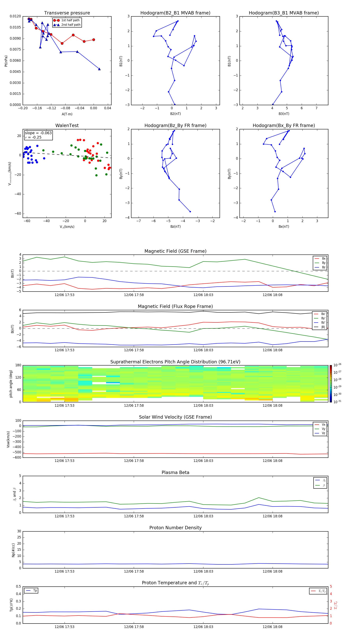Click the "slope = -0.063" annotation
This screenshot has width=351, height=644.
(38, 133)
